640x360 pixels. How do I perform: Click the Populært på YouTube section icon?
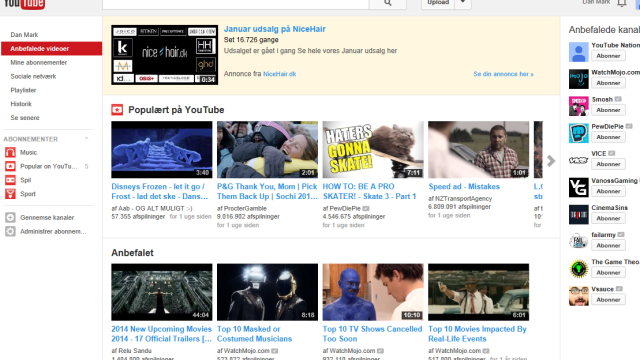click(117, 110)
